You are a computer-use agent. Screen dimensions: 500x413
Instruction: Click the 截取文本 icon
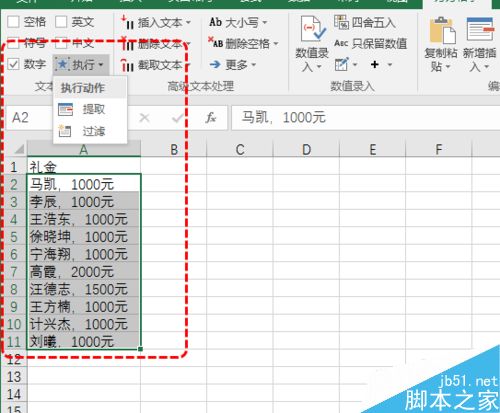click(128, 65)
